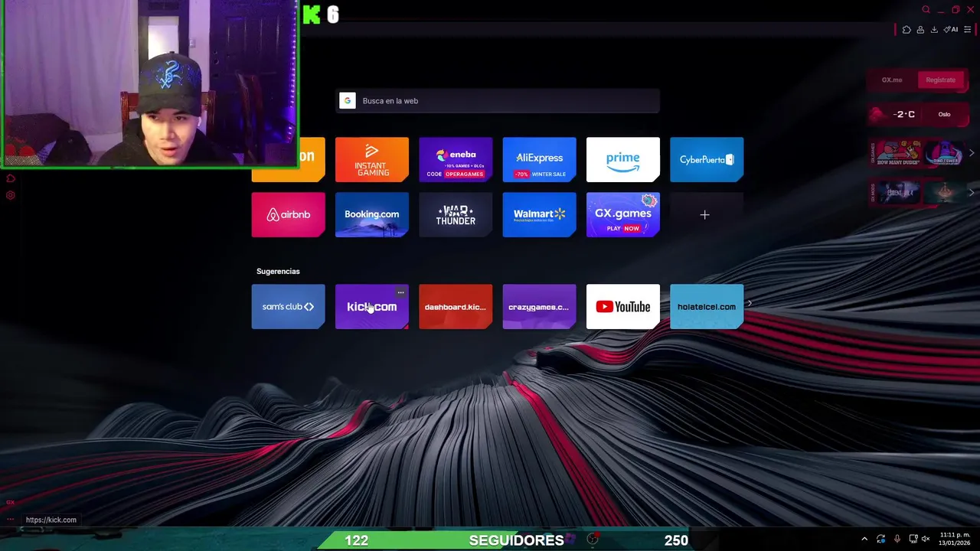Viewport: 980px width, 551px height.
Task: Click the GX.me tab
Action: pos(892,80)
